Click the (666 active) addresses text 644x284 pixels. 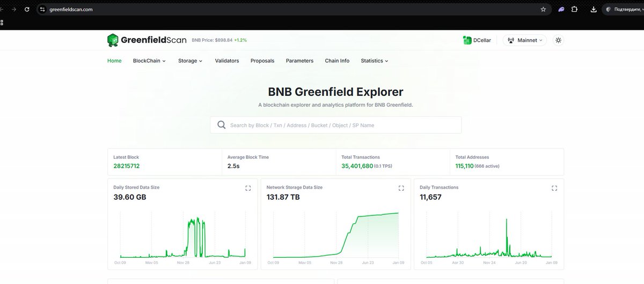[x=487, y=166]
